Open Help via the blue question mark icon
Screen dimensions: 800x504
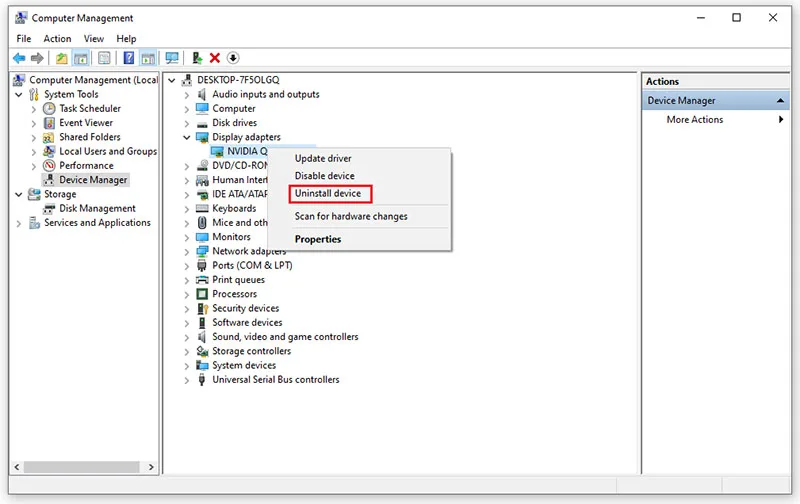129,58
